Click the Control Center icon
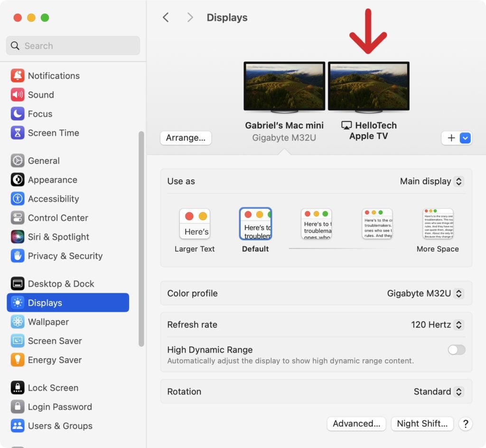This screenshot has height=448, width=486. (x=18, y=218)
